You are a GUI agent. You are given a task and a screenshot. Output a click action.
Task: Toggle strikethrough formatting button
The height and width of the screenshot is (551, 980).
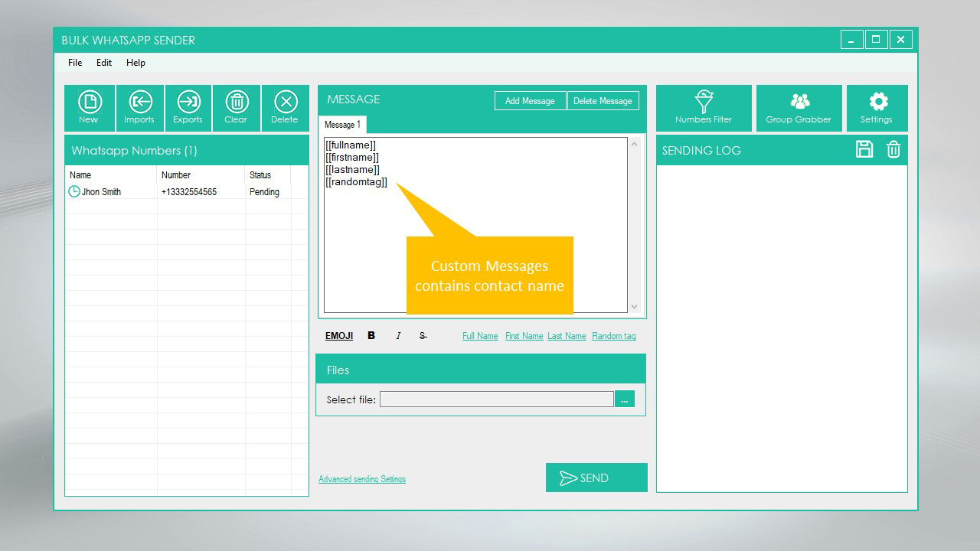[x=423, y=336]
